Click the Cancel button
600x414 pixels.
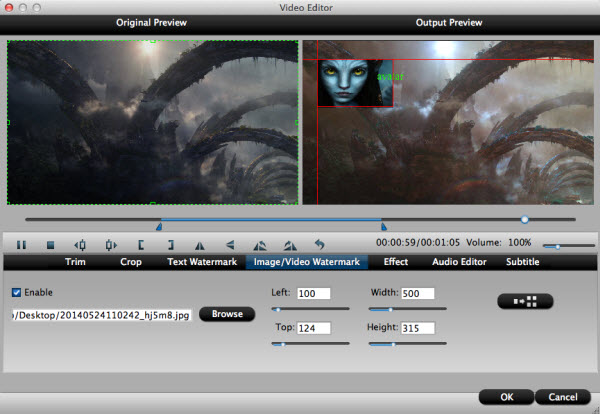click(x=562, y=397)
